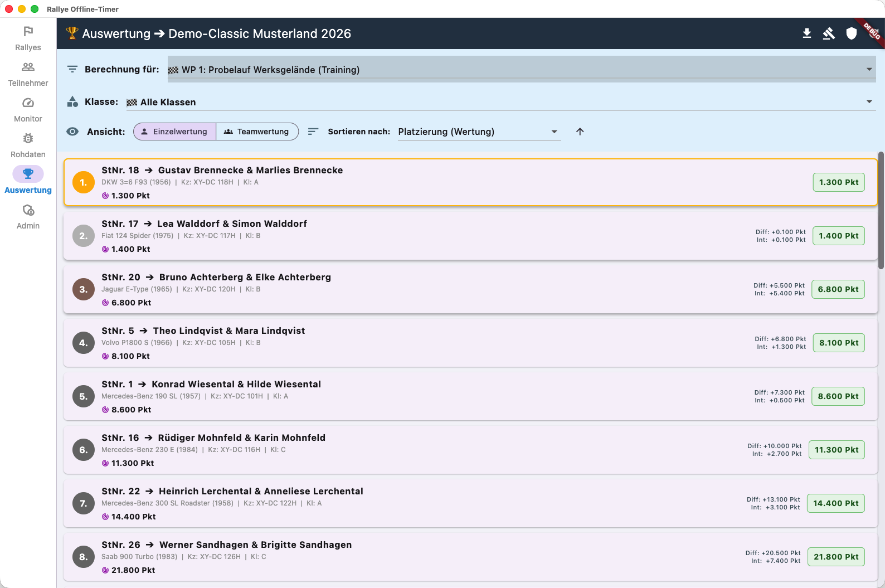Click the shield icon in header
Viewport: 885px width, 588px height.
coord(851,33)
